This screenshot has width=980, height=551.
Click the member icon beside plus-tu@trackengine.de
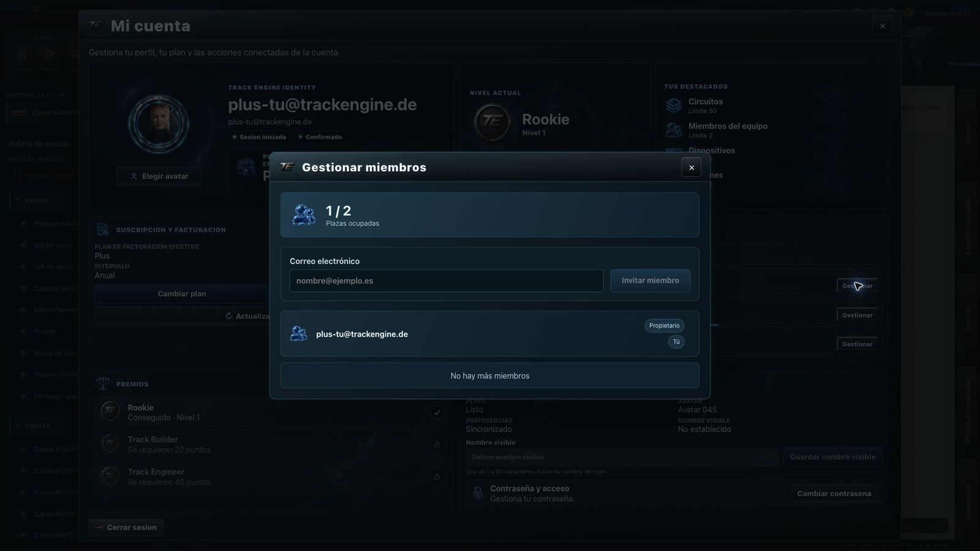[x=299, y=334]
